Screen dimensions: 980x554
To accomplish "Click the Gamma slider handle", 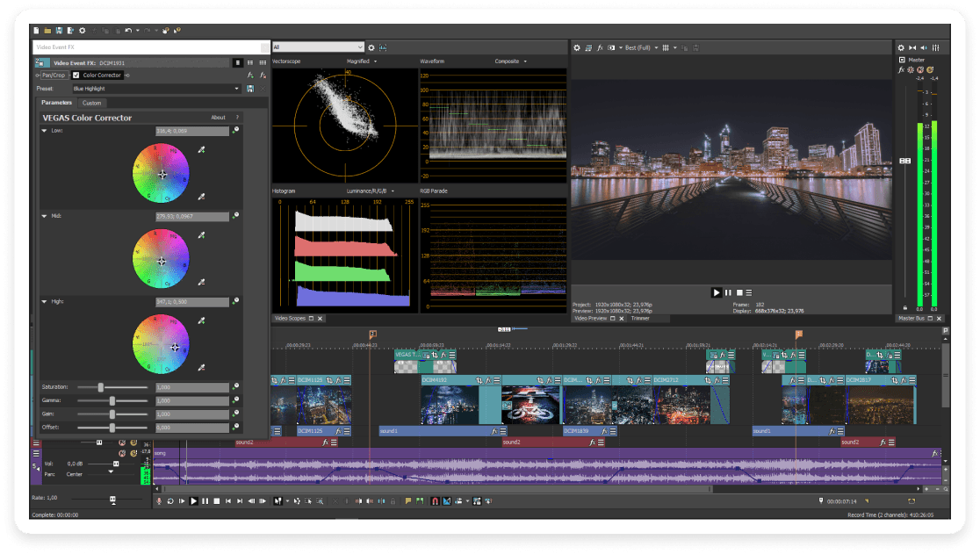I will point(112,400).
